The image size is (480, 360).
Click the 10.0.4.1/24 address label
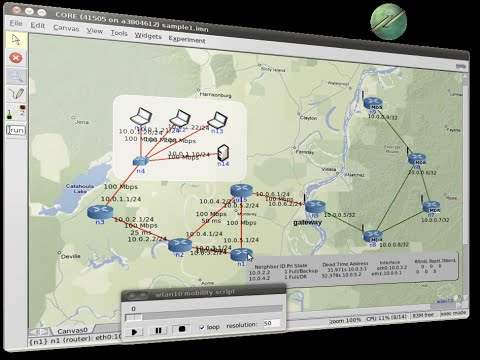coord(204,234)
